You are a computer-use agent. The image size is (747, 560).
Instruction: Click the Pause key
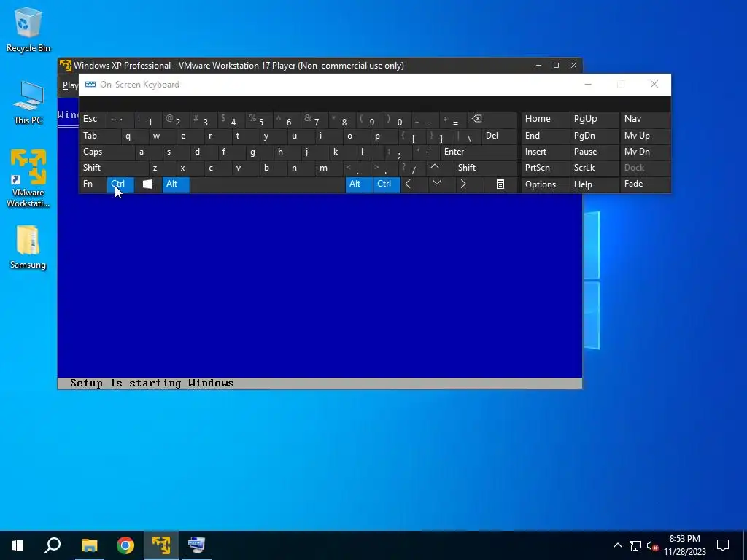(x=594, y=152)
